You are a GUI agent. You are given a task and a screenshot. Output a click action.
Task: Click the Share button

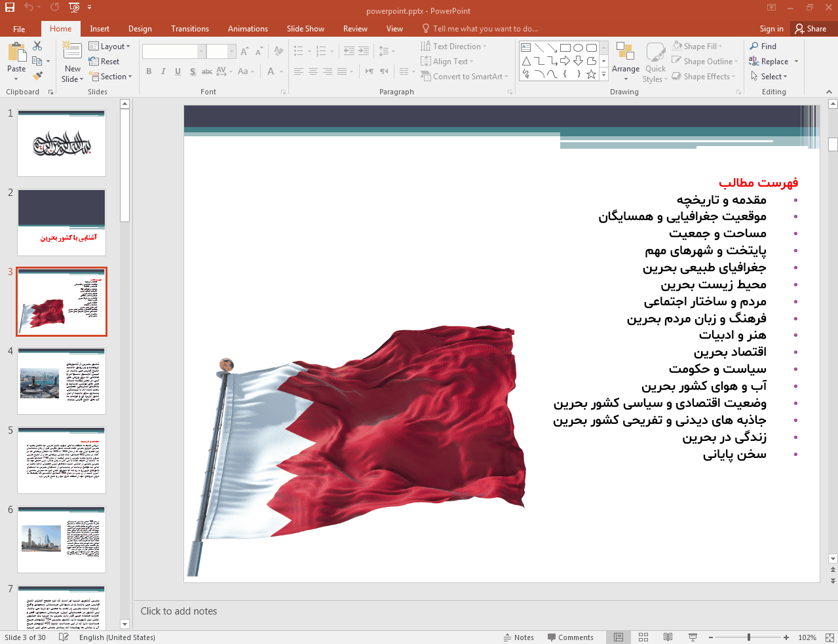coord(810,29)
